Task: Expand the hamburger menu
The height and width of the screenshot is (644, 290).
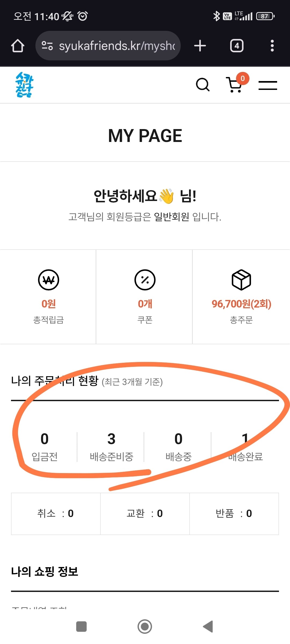Action: point(268,85)
